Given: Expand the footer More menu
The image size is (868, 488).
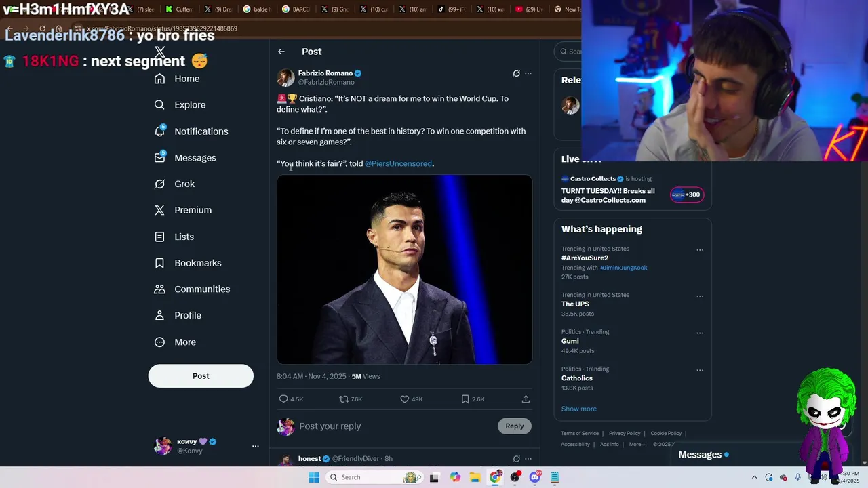Looking at the screenshot, I should point(637,445).
